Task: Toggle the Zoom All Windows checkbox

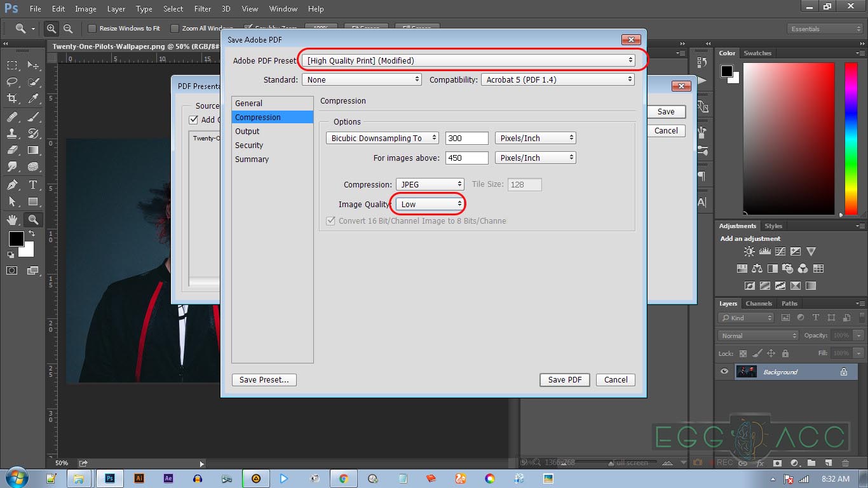Action: [175, 29]
